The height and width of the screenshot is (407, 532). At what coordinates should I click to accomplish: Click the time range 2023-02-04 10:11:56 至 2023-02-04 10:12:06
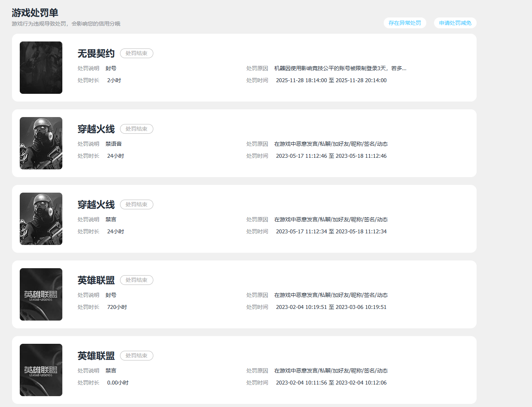(x=331, y=383)
